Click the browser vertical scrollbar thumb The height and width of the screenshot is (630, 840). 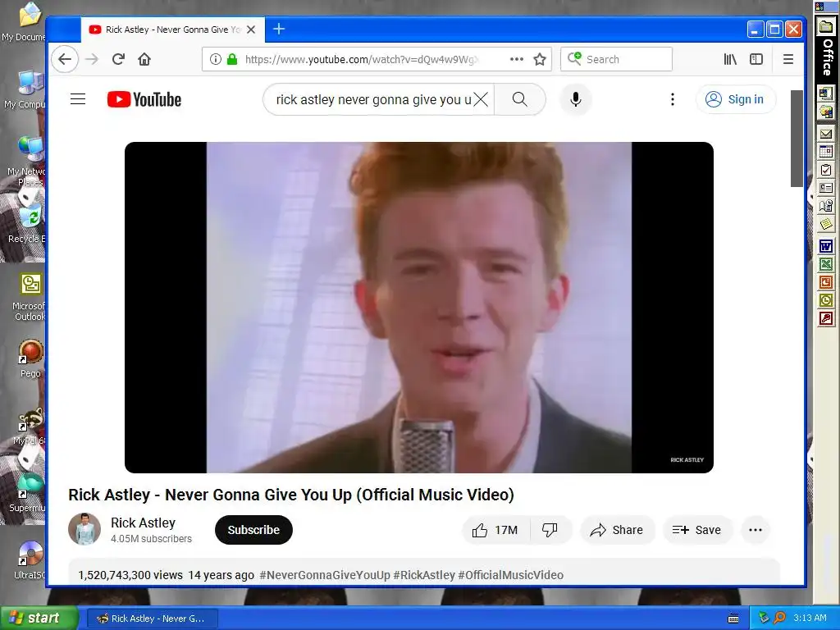pos(797,138)
